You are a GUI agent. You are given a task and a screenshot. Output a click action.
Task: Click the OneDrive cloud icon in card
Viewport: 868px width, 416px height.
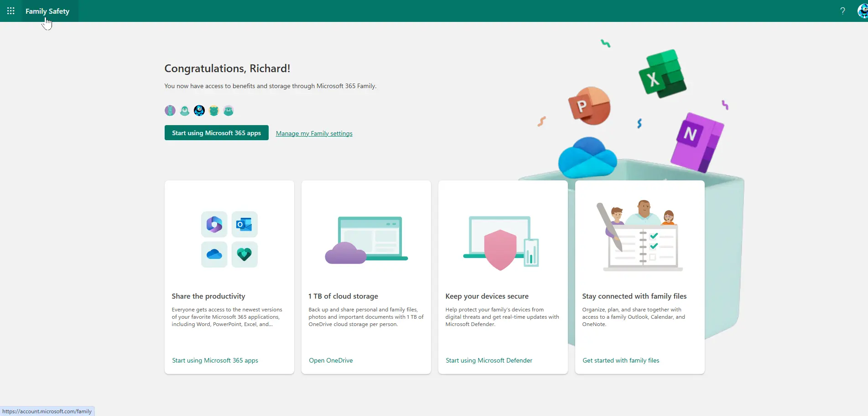pos(214,254)
